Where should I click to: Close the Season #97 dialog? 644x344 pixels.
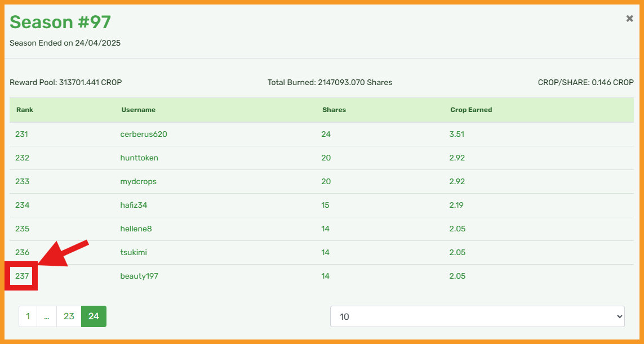point(629,19)
